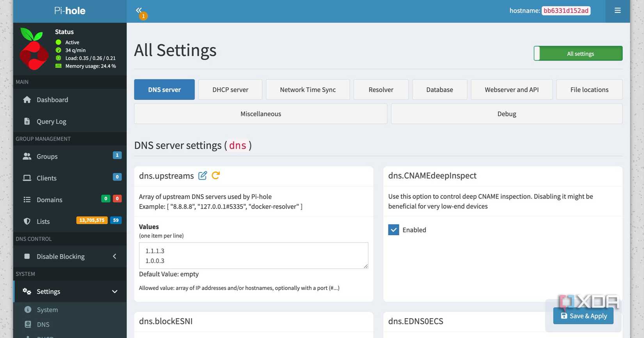This screenshot has width=644, height=338.
Task: Open the Domains page
Action: 50,200
